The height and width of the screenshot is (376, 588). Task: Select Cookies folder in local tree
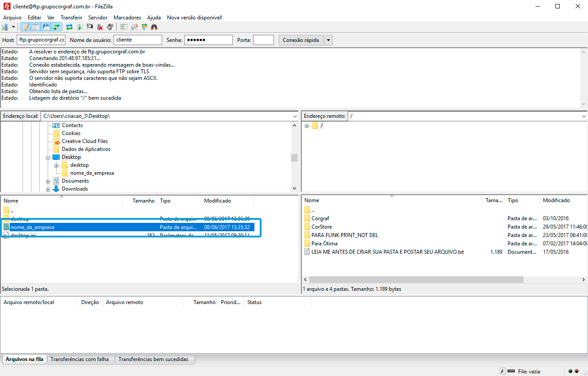pos(71,133)
